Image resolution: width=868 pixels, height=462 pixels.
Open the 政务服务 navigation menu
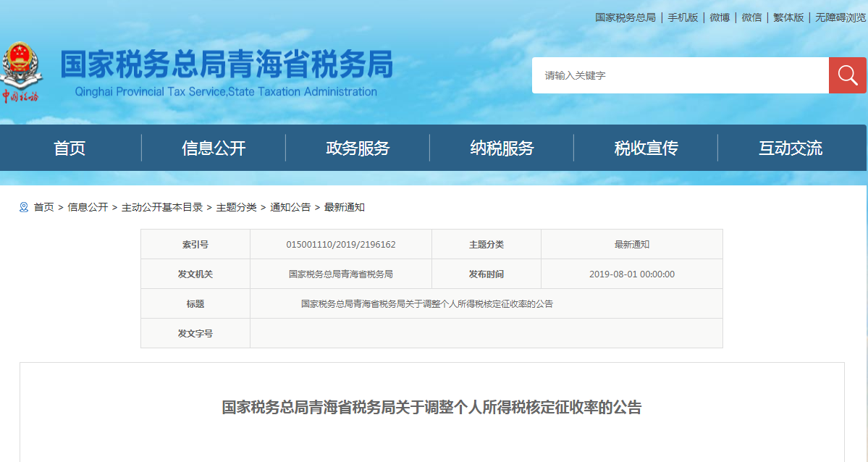[x=358, y=148]
